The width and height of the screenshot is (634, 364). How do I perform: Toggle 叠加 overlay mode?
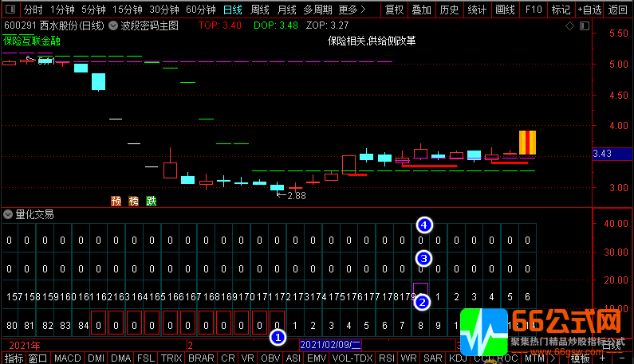(x=421, y=10)
